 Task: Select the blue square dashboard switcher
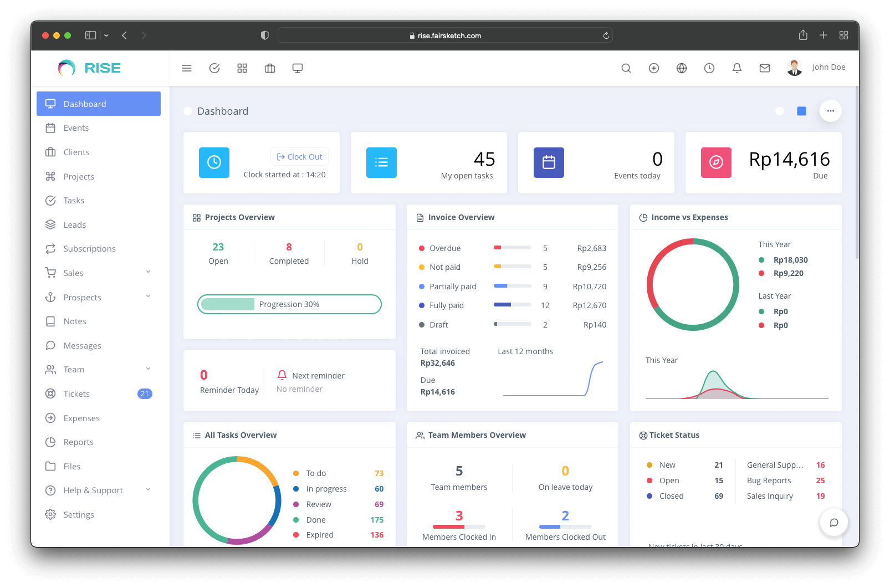pos(801,111)
